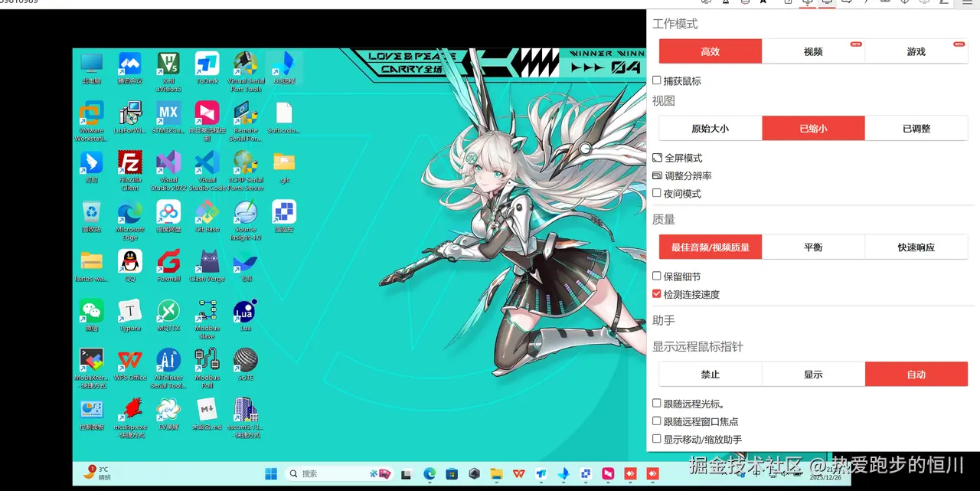Viewport: 980px width, 491px height.
Task: Set remote cursor to 显示
Action: coord(813,374)
